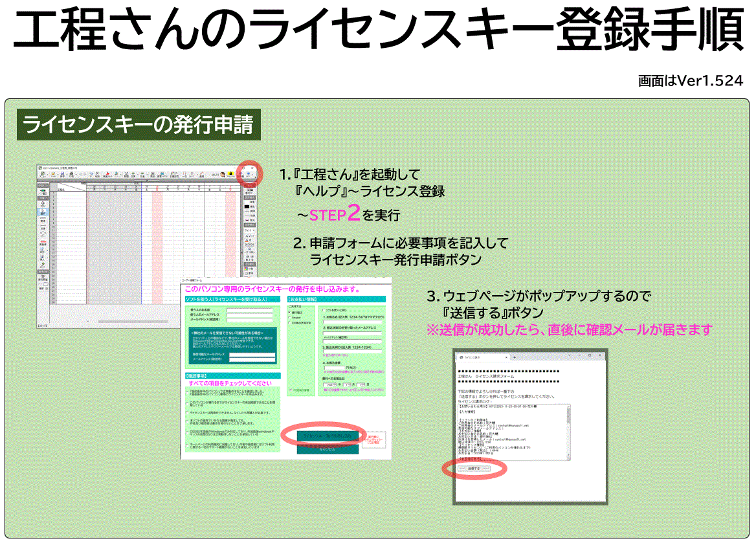Click the yellow lock icon in toolbar
756x543 pixels.
click(x=230, y=174)
